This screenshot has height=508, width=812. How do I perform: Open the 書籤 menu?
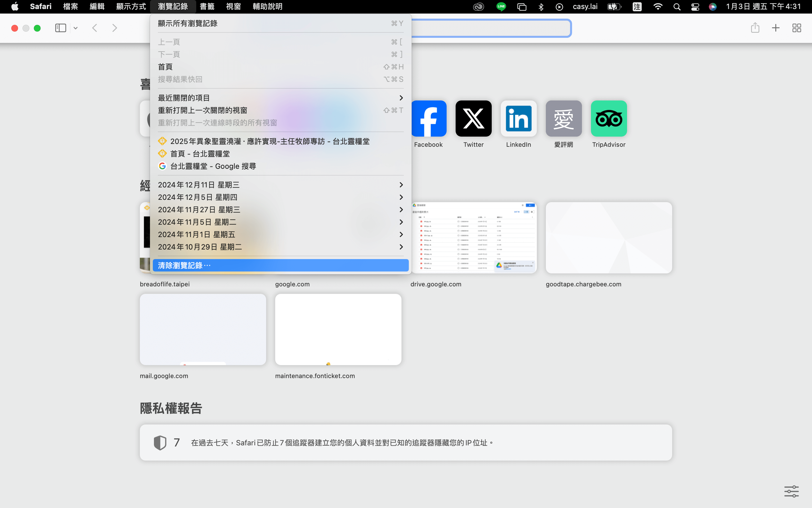(x=207, y=6)
